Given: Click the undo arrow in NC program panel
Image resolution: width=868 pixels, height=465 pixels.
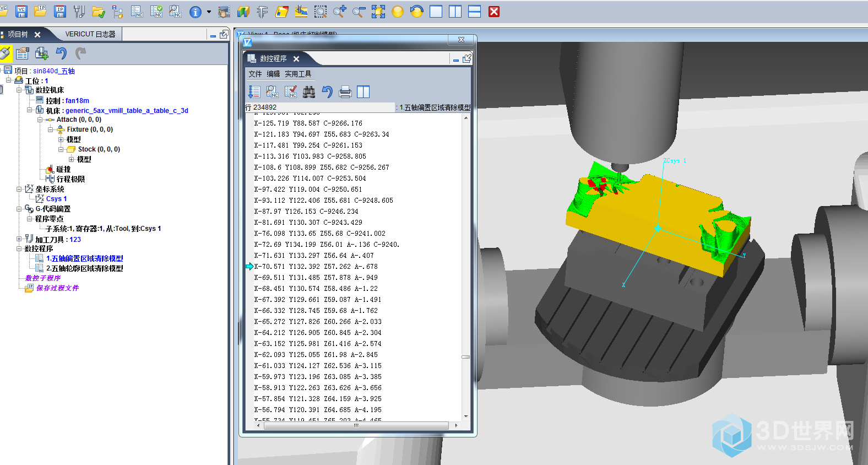Looking at the screenshot, I should 327,92.
